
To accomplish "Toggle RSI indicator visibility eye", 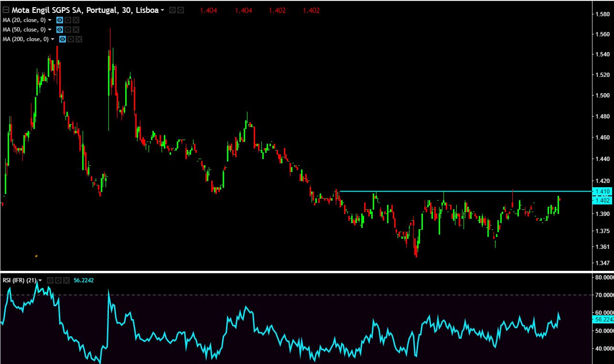I will (50, 280).
